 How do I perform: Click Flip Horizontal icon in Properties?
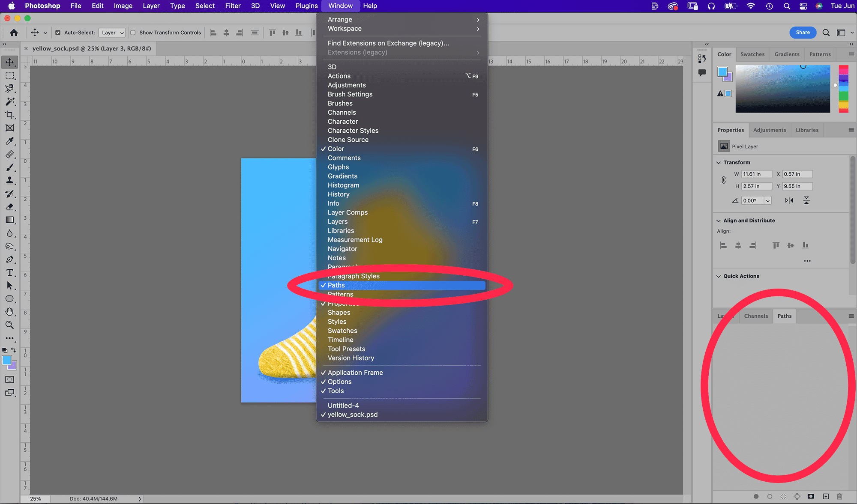pyautogui.click(x=789, y=200)
